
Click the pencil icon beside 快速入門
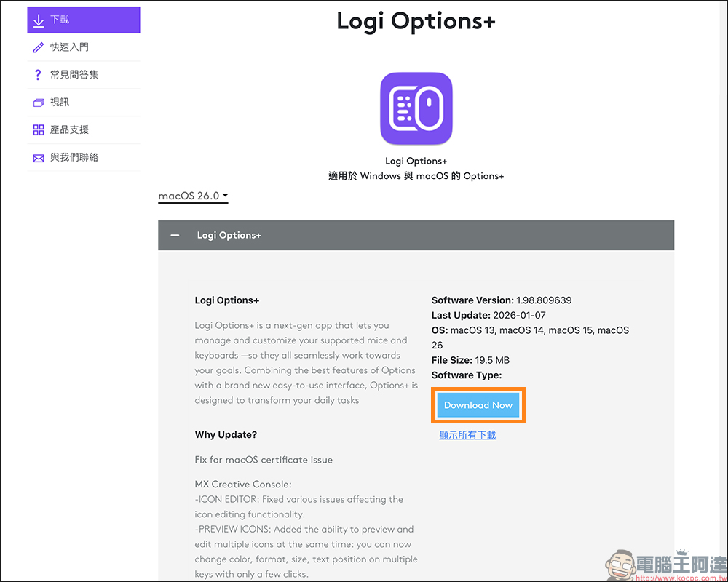point(38,47)
